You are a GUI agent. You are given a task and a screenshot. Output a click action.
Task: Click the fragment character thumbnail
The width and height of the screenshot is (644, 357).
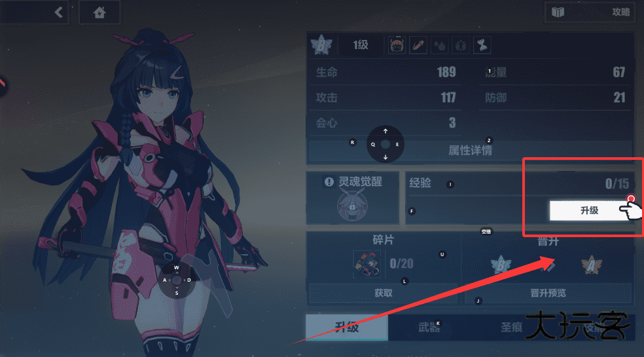[367, 263]
